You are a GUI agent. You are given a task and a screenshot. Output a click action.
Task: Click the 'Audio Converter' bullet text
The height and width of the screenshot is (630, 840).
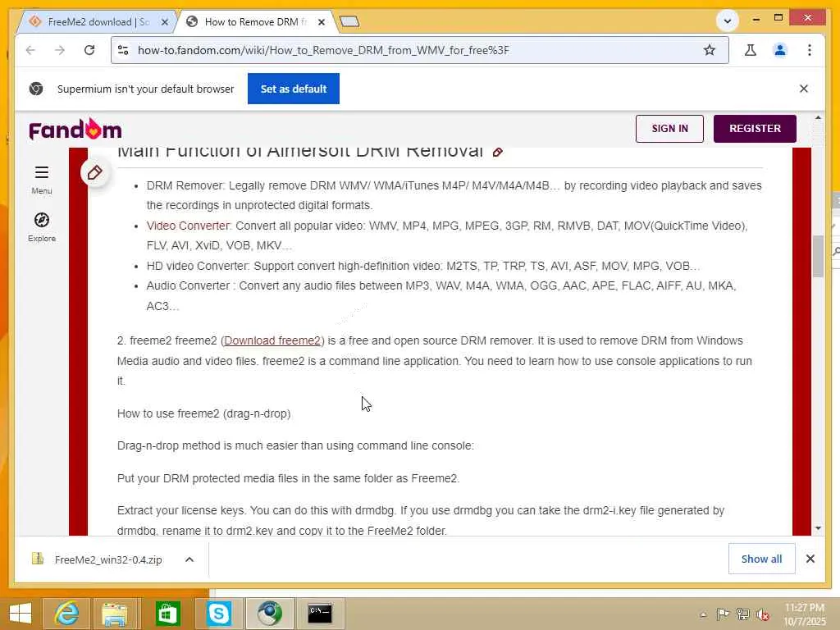[x=441, y=295]
